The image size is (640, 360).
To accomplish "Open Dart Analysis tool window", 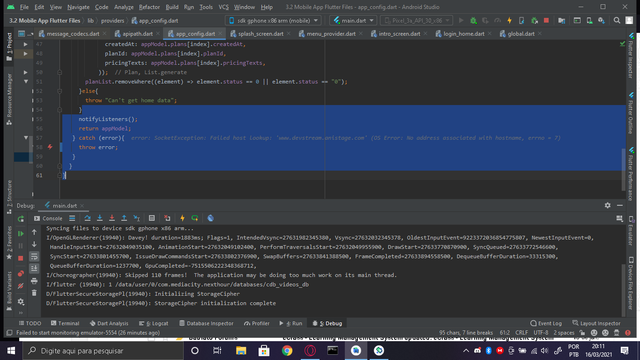I will click(x=109, y=323).
